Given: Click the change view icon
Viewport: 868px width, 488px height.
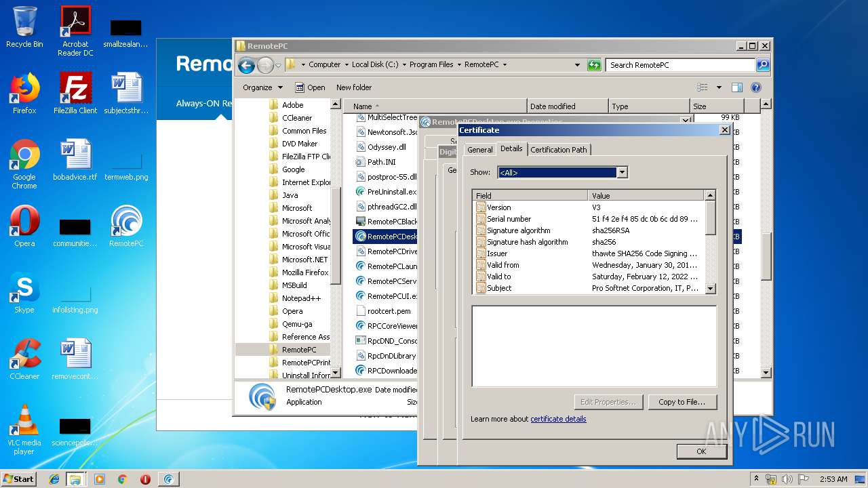Looking at the screenshot, I should pos(703,87).
